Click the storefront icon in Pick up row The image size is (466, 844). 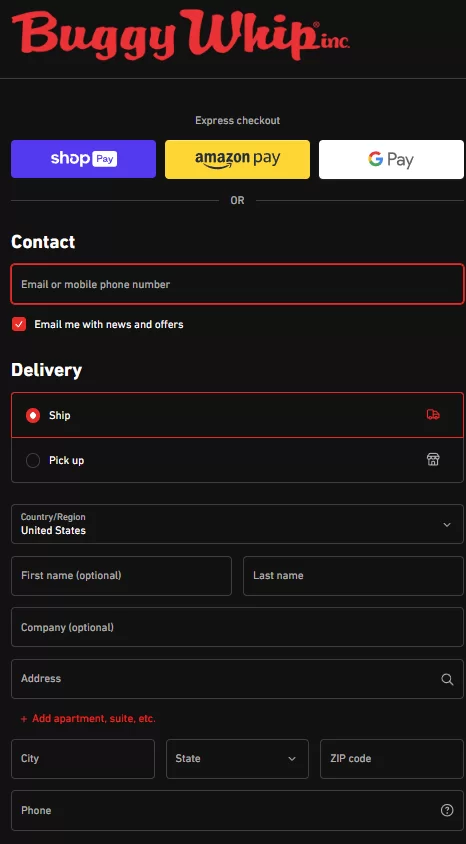coord(433,459)
